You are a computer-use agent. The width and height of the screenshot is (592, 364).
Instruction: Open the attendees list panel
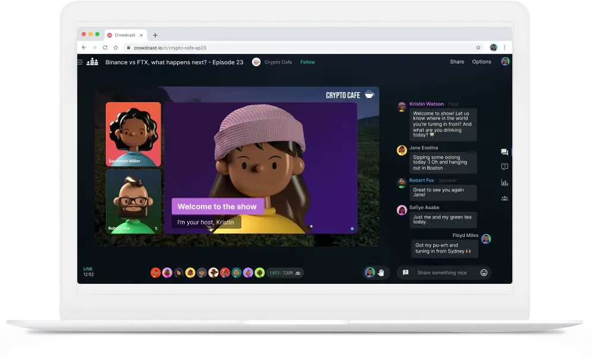(x=504, y=198)
